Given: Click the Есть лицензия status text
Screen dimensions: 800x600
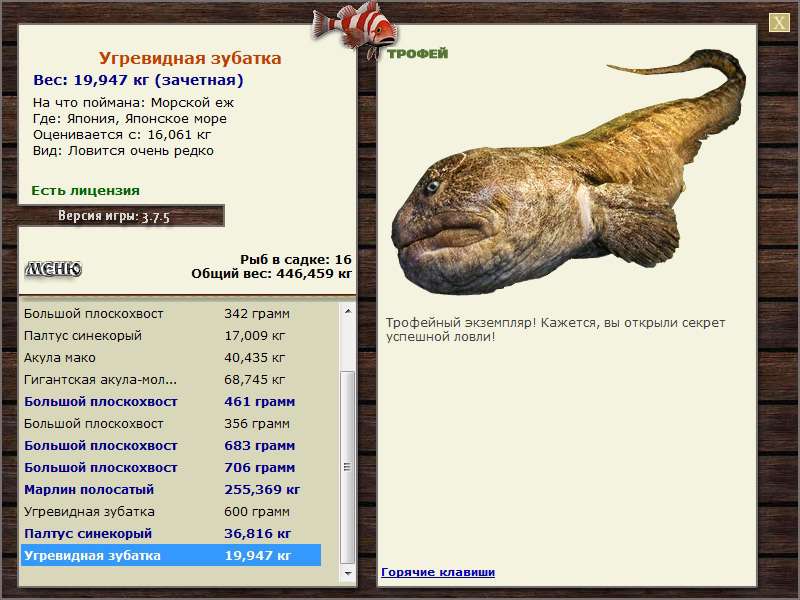Looking at the screenshot, I should pyautogui.click(x=85, y=190).
